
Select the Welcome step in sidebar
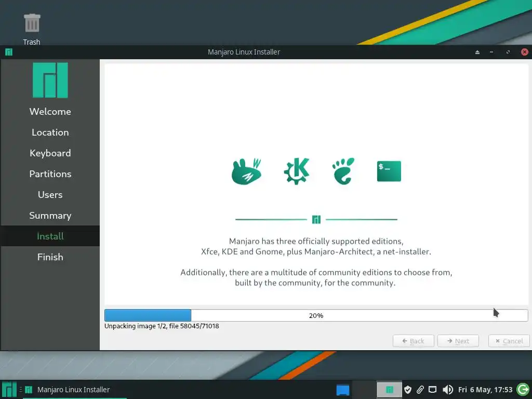click(50, 111)
